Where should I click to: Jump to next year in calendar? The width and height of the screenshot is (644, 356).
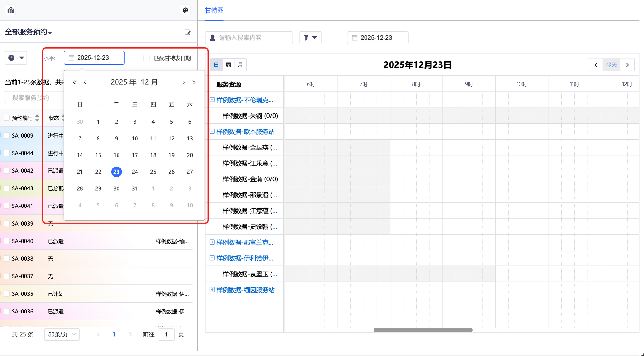[x=194, y=82]
